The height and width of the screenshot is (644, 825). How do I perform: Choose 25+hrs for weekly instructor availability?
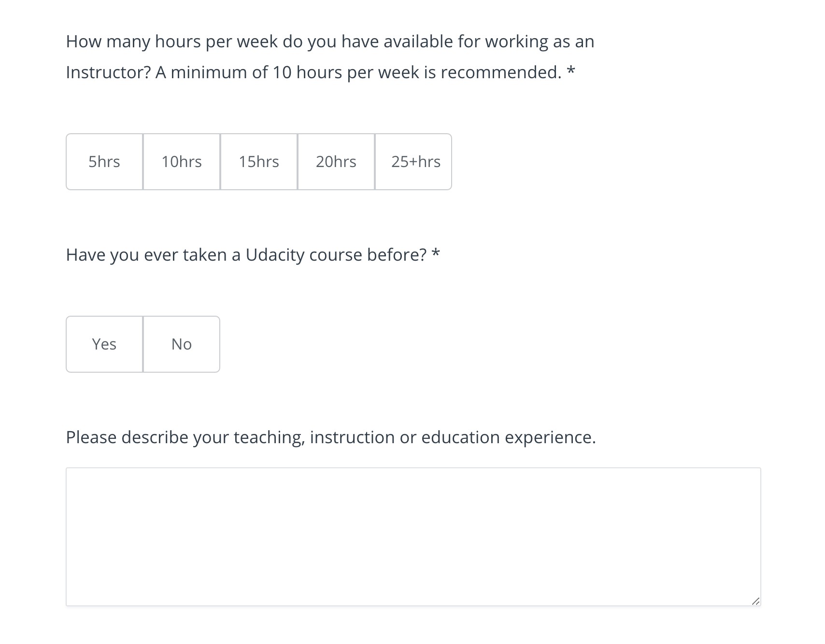(x=413, y=162)
